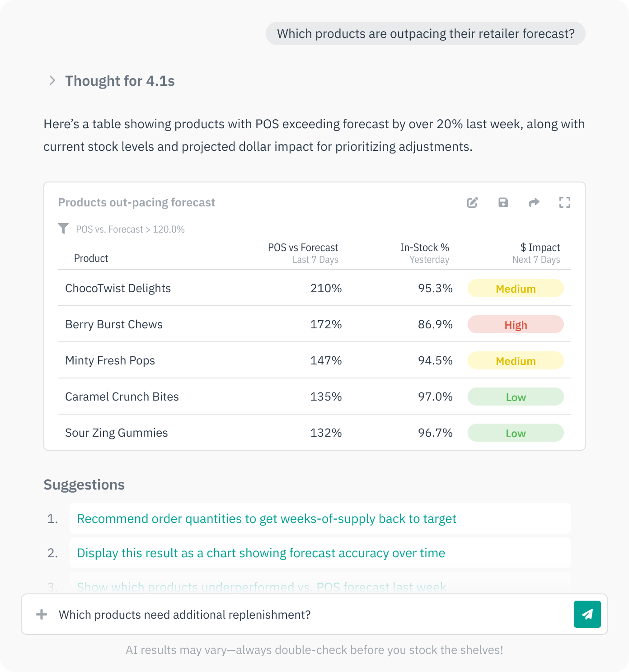Click the edit pencil icon on the table card
Viewport: 629px width, 672px height.
472,203
